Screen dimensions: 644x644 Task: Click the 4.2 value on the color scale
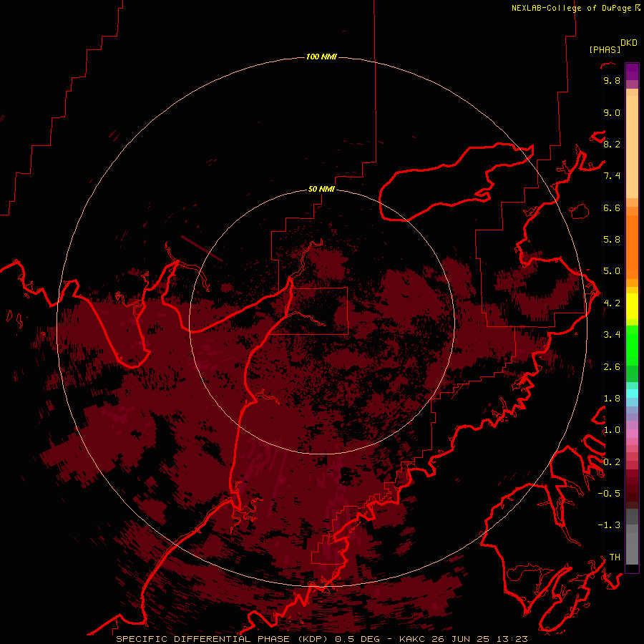(x=612, y=303)
